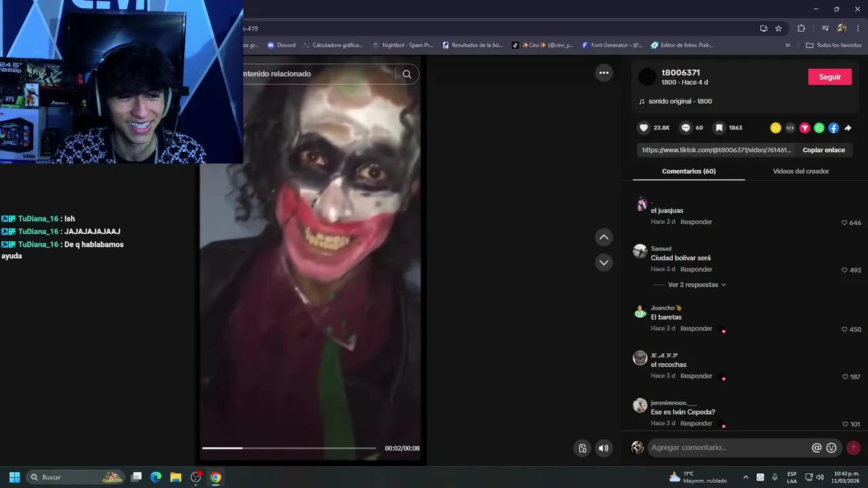This screenshot has width=868, height=488.
Task: Switch to the "Comentarios (60)" tab
Action: (688, 171)
